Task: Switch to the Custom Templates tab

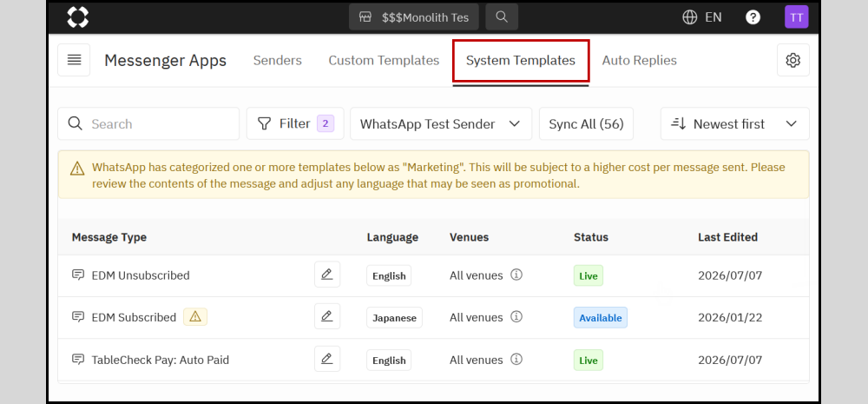Action: pos(384,61)
